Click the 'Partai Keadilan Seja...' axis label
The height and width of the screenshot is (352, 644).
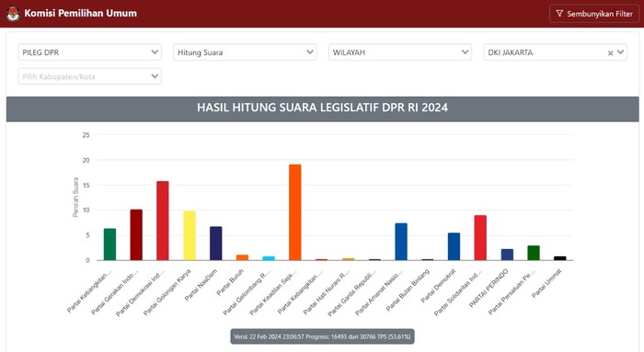tap(273, 292)
